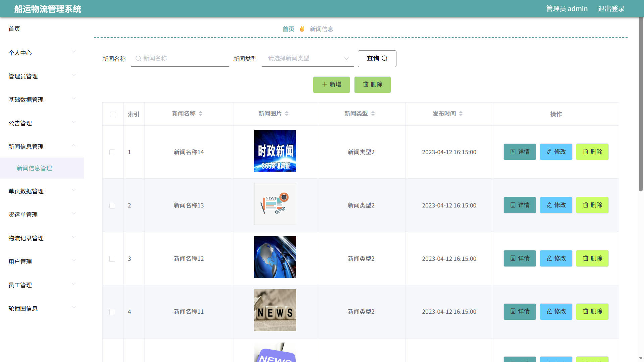Click the NEWS blocks thumbnail for 新闻名称11
The height and width of the screenshot is (362, 644).
(275, 310)
